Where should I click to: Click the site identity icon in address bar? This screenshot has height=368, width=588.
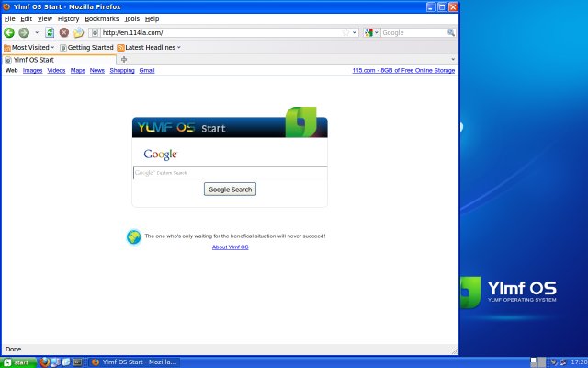[x=95, y=33]
